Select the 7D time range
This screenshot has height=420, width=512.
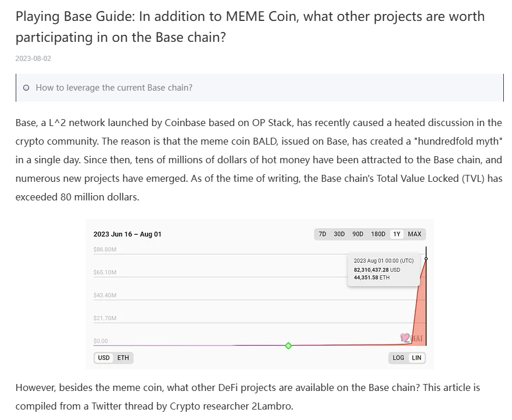(x=322, y=234)
